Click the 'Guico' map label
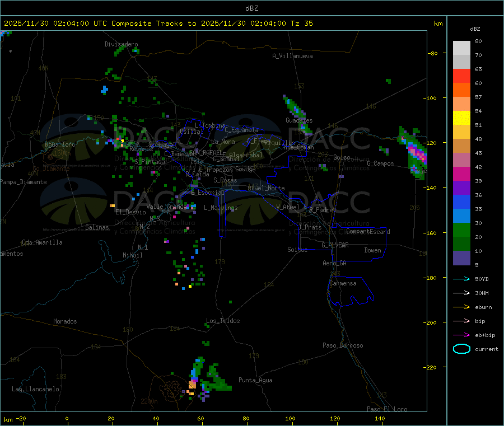 pyautogui.click(x=342, y=157)
